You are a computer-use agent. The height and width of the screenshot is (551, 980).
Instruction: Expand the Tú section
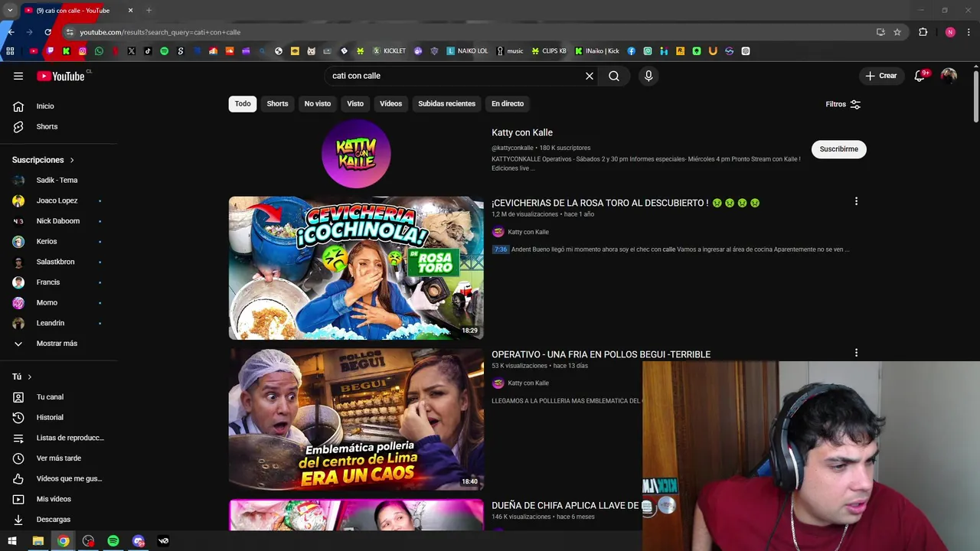click(x=22, y=377)
